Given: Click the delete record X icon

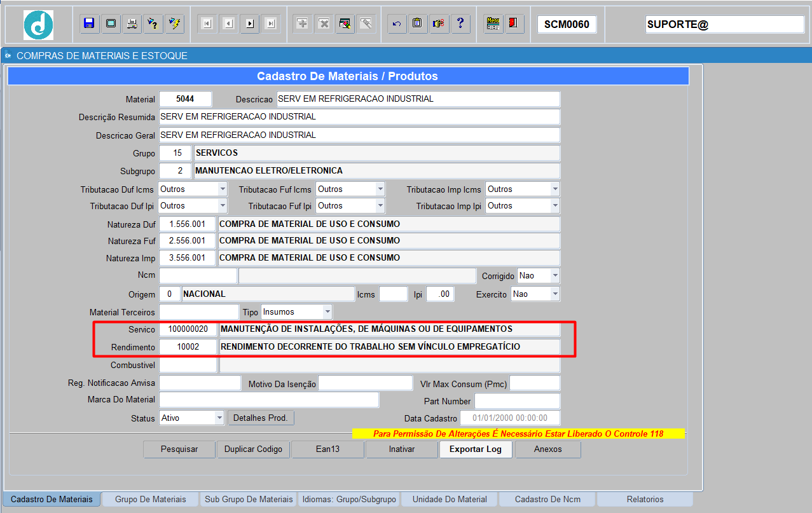Looking at the screenshot, I should point(324,24).
